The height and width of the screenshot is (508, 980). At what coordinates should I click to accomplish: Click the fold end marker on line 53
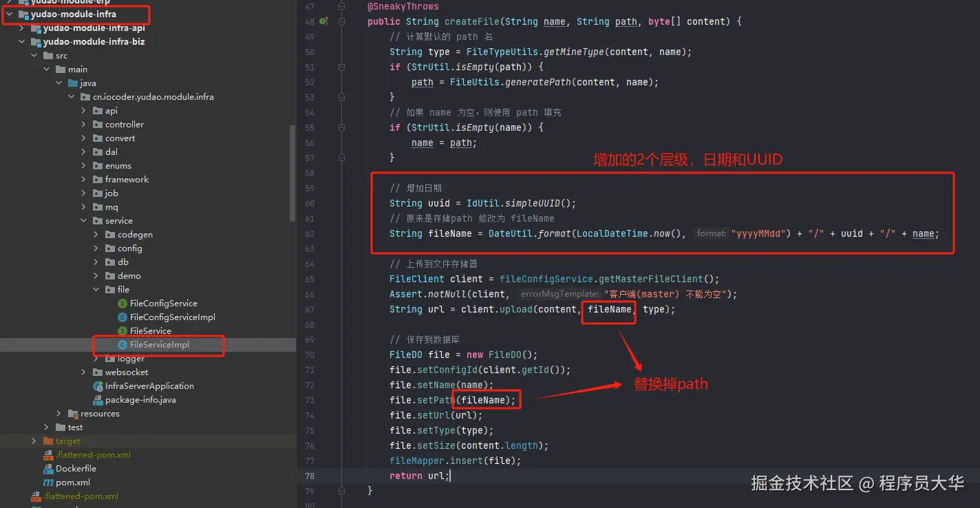pos(341,97)
